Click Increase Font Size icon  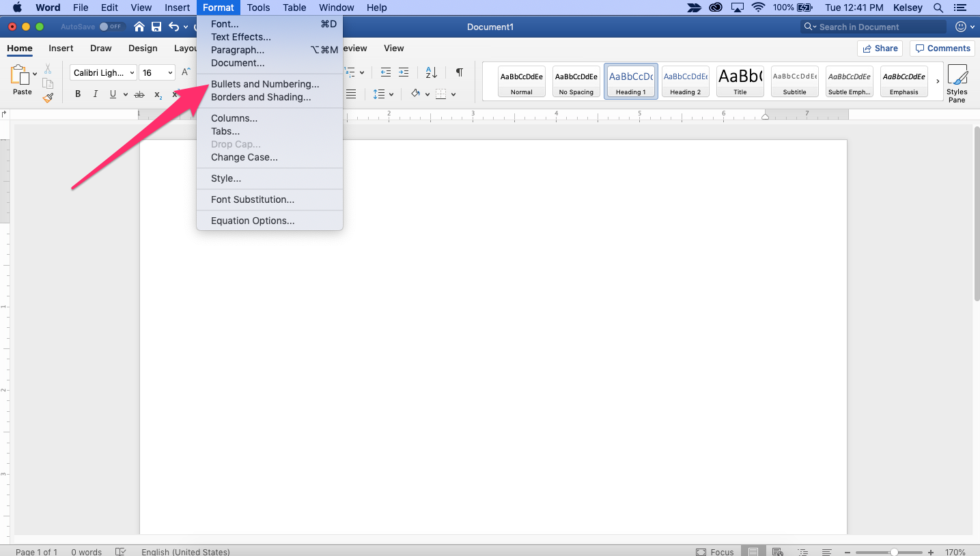click(186, 72)
